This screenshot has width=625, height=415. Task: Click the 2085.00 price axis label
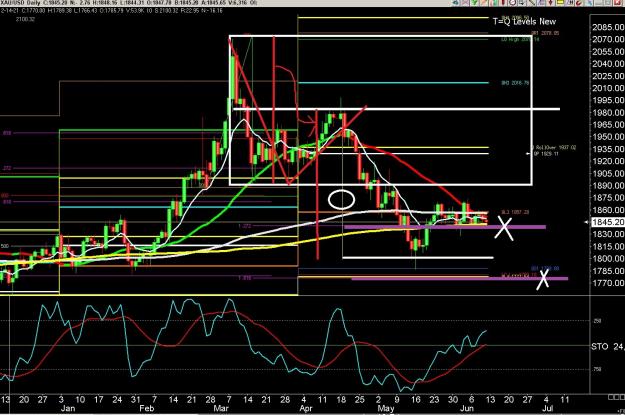click(608, 27)
